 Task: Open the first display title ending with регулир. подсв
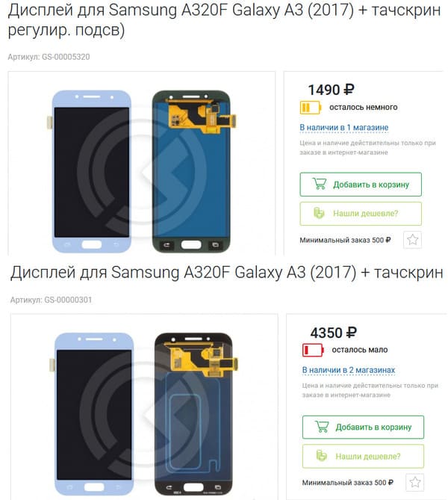tap(224, 19)
